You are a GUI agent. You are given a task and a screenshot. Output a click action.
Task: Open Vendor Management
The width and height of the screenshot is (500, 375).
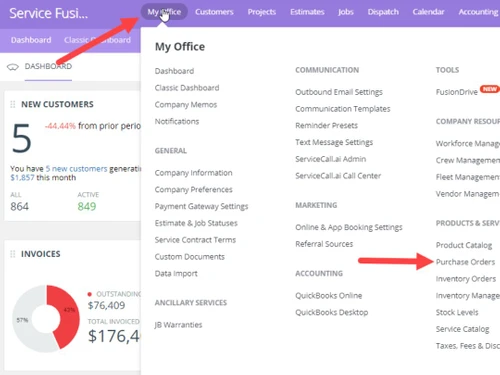coord(468,194)
